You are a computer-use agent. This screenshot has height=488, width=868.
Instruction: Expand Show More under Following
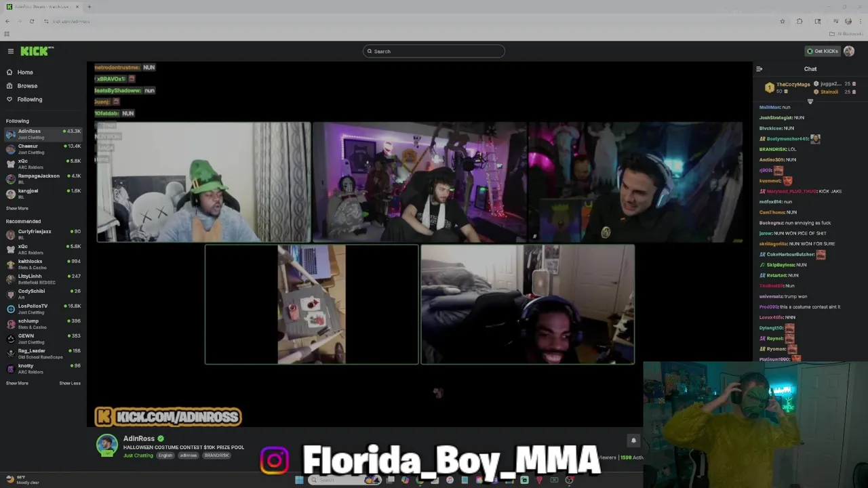tap(17, 209)
